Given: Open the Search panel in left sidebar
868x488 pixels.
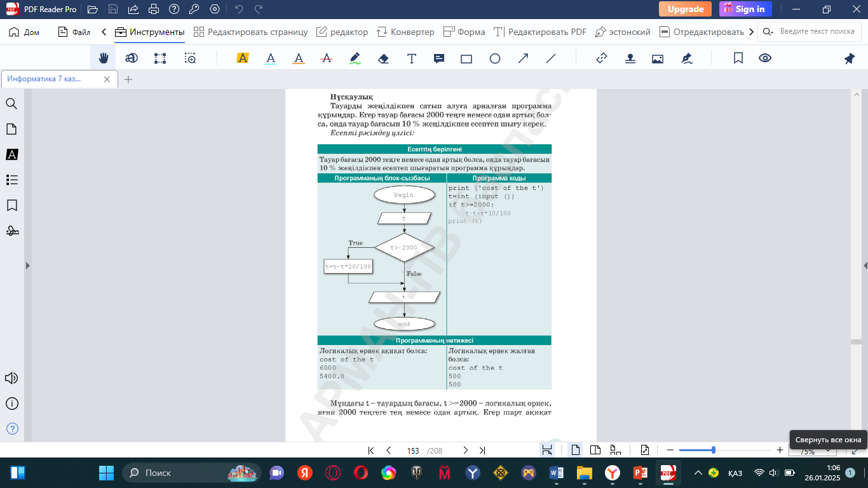Looking at the screenshot, I should 11,104.
